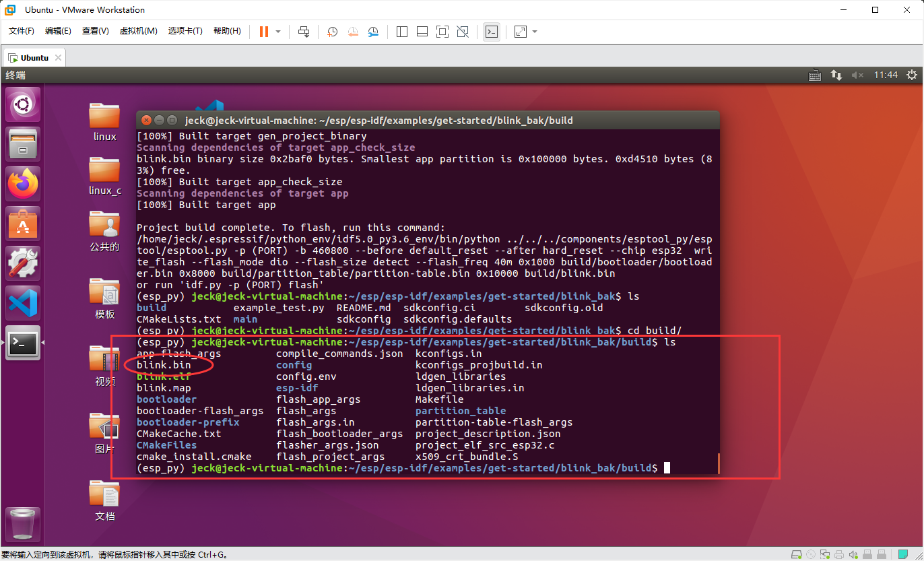Open Ubuntu Software center from the dock
The image size is (924, 561).
pyautogui.click(x=24, y=224)
